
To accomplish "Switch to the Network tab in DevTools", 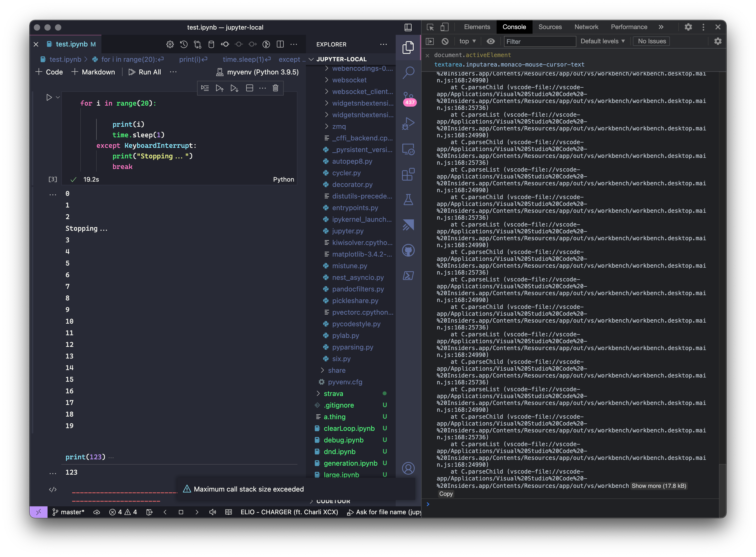I will click(x=586, y=27).
